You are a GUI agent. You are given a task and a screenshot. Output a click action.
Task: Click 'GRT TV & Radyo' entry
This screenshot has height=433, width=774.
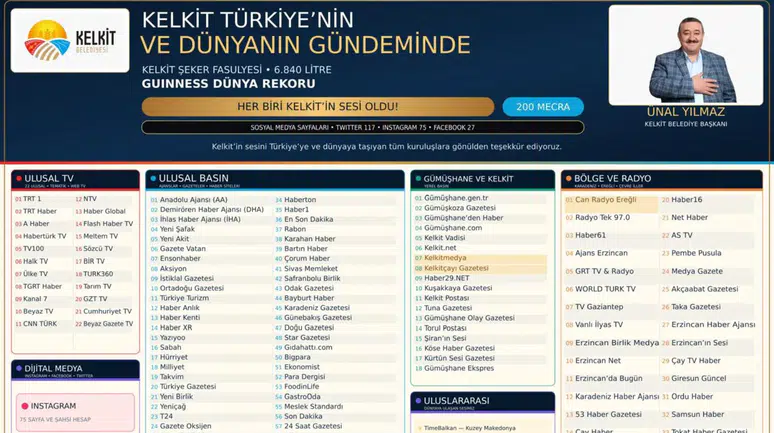(x=604, y=272)
